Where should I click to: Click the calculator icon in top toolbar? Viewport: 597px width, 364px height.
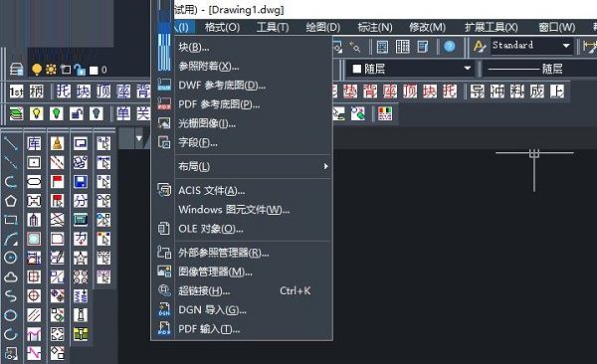click(x=382, y=47)
